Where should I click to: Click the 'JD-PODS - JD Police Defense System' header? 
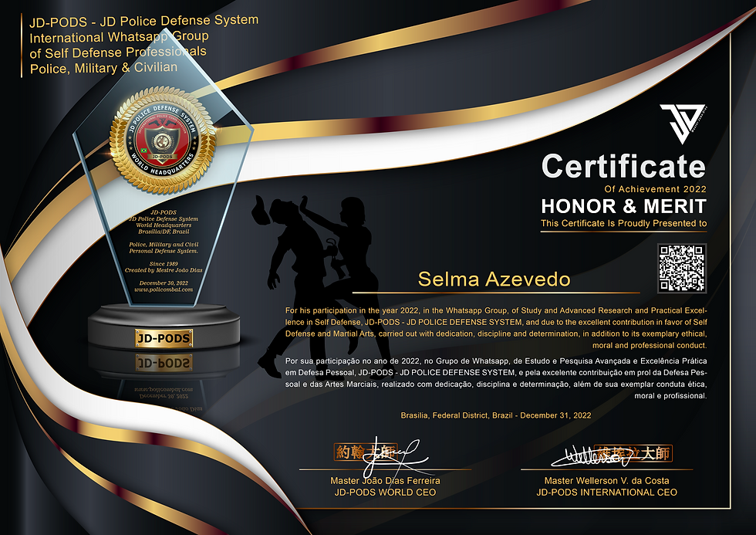143,21
